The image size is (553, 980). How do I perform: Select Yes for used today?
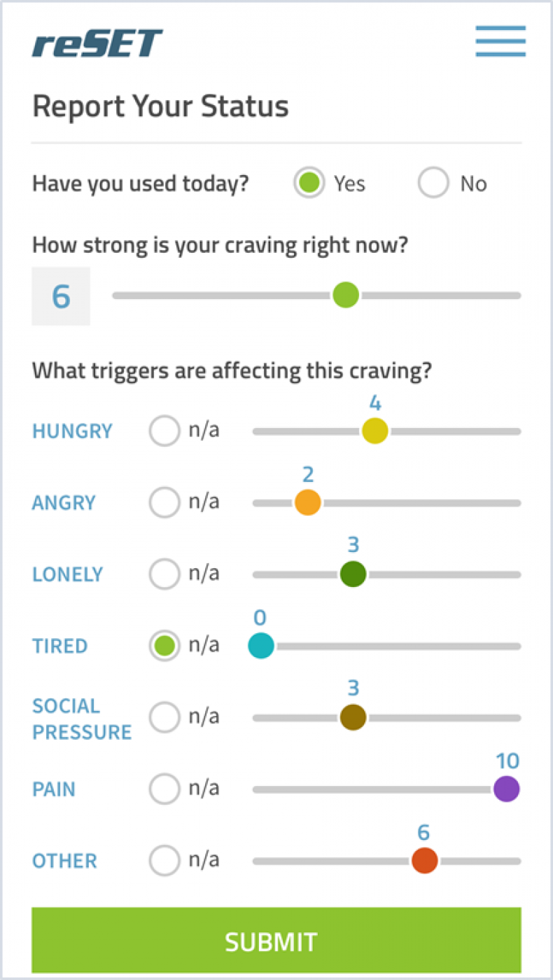pos(309,184)
